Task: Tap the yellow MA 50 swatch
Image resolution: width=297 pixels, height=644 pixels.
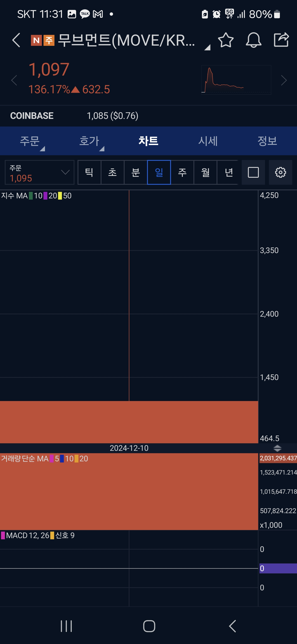Action: 60,196
